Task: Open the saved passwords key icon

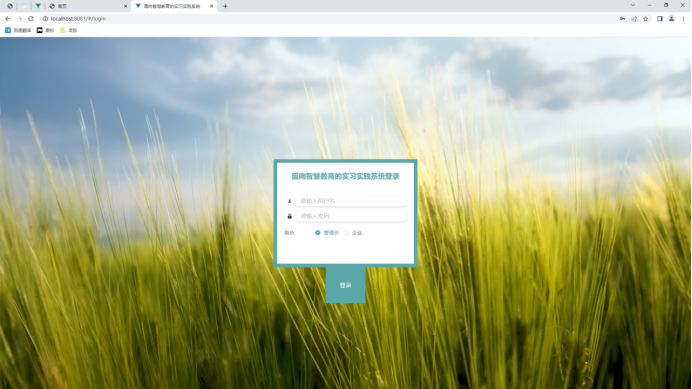Action: [x=622, y=19]
